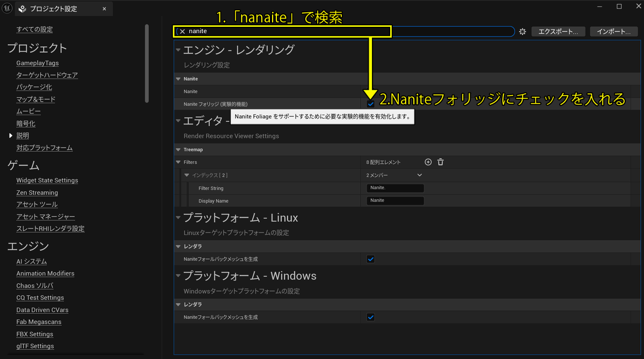Collapse the エディタ section
Image resolution: width=644 pixels, height=359 pixels.
coord(179,121)
